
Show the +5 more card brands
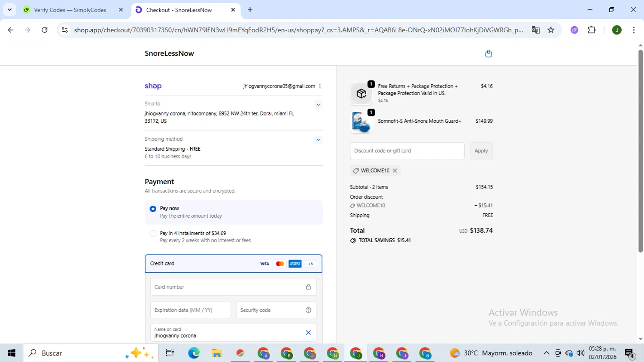click(x=310, y=264)
